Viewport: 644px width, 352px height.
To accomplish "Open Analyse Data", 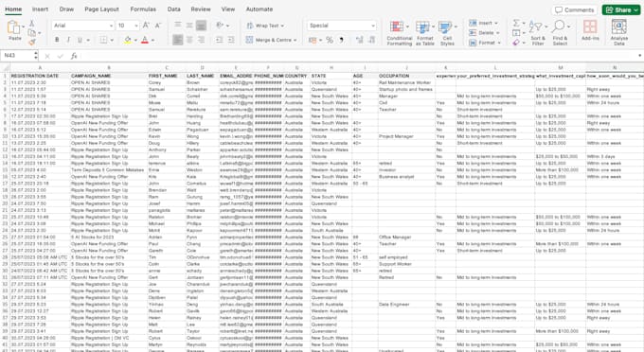I will coord(619,32).
